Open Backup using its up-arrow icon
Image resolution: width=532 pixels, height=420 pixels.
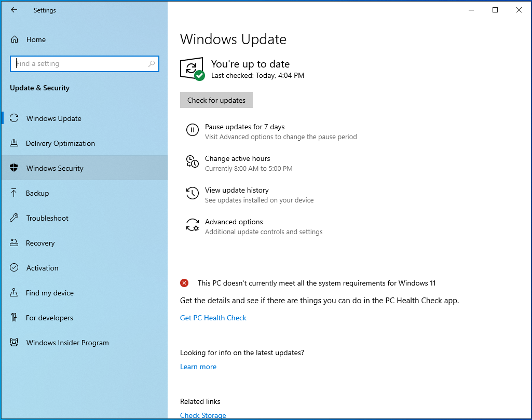pos(13,193)
